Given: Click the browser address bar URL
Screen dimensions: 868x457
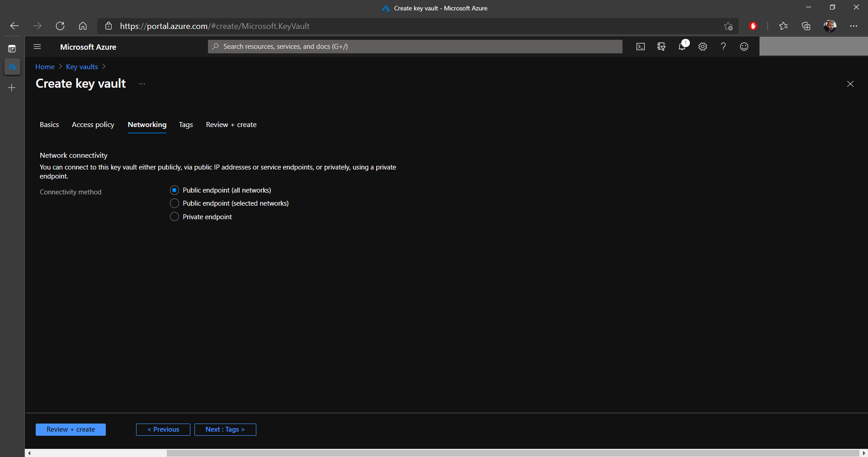Looking at the screenshot, I should point(215,26).
